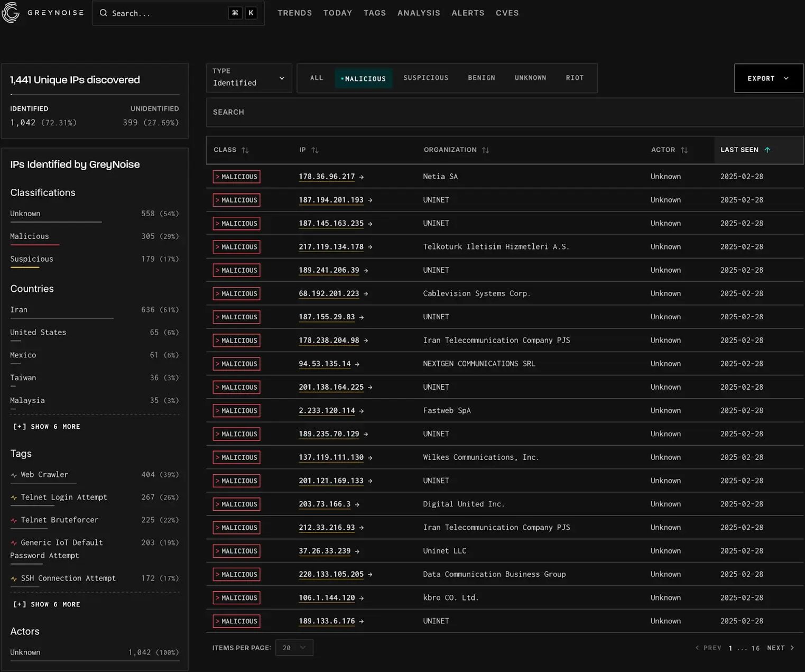The width and height of the screenshot is (805, 672).
Task: Click Telnet Bruteforcer tag icon
Action: (14, 520)
